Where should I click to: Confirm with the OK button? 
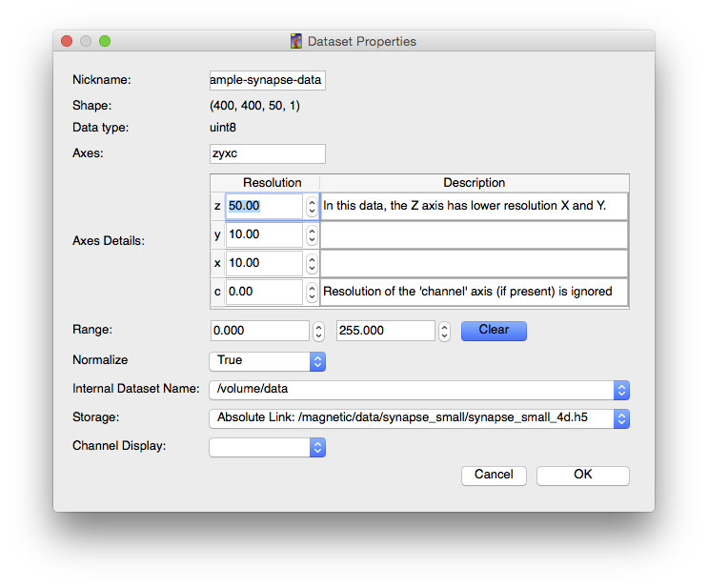(x=582, y=476)
